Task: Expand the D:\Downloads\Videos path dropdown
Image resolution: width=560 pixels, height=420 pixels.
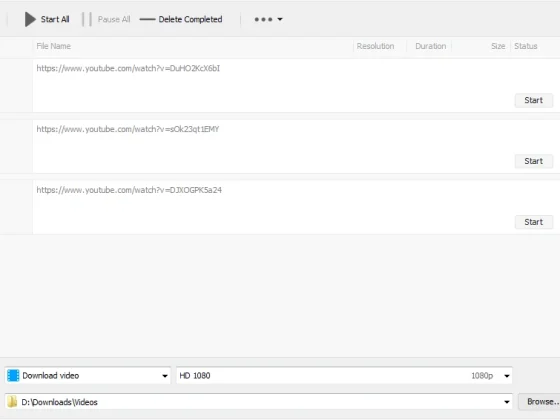Action: coord(506,402)
